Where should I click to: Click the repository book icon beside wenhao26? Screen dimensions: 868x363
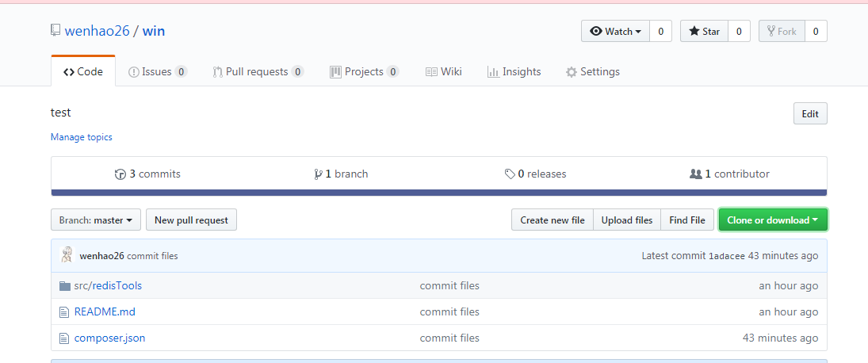point(55,30)
